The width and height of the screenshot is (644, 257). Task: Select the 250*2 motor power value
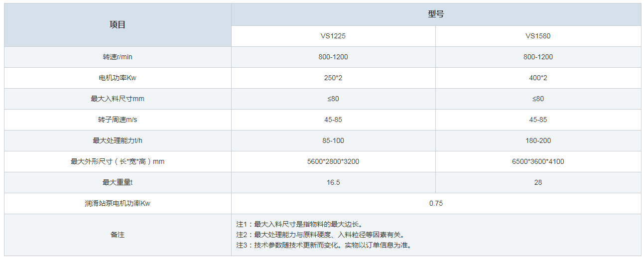pyautogui.click(x=333, y=78)
